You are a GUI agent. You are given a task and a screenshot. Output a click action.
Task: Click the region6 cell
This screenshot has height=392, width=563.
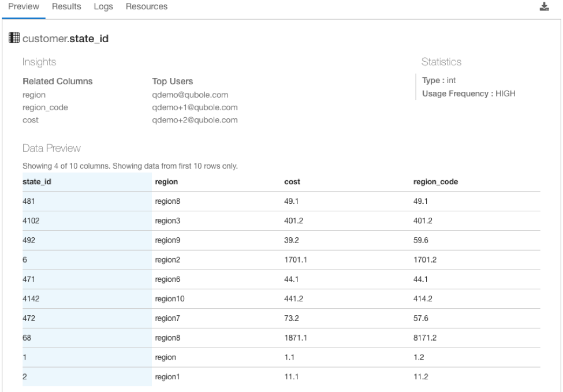click(167, 279)
